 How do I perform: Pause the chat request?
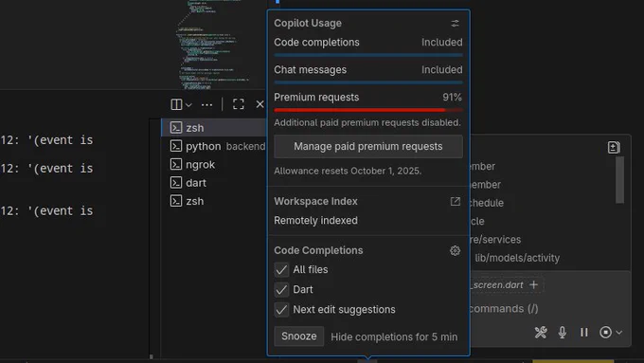[x=584, y=332]
